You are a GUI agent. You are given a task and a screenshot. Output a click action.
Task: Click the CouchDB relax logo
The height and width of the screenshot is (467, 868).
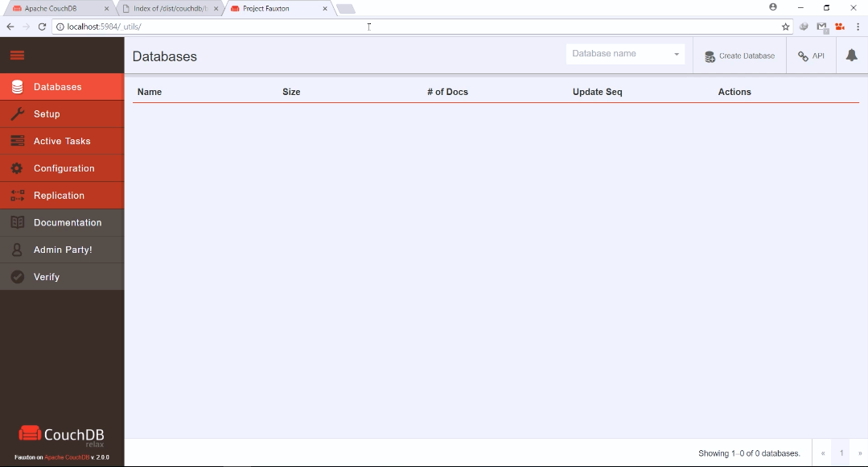61,435
